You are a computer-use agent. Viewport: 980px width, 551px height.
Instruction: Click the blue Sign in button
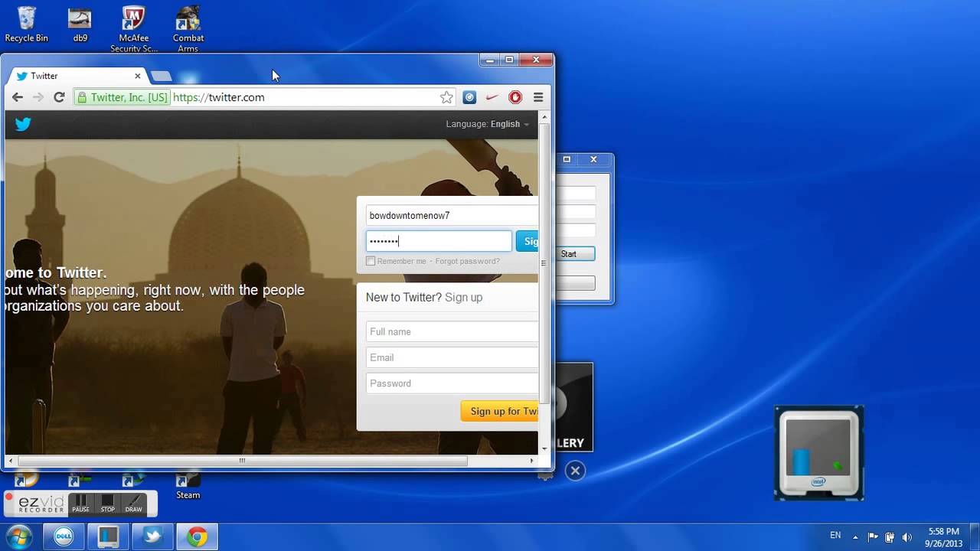click(527, 241)
